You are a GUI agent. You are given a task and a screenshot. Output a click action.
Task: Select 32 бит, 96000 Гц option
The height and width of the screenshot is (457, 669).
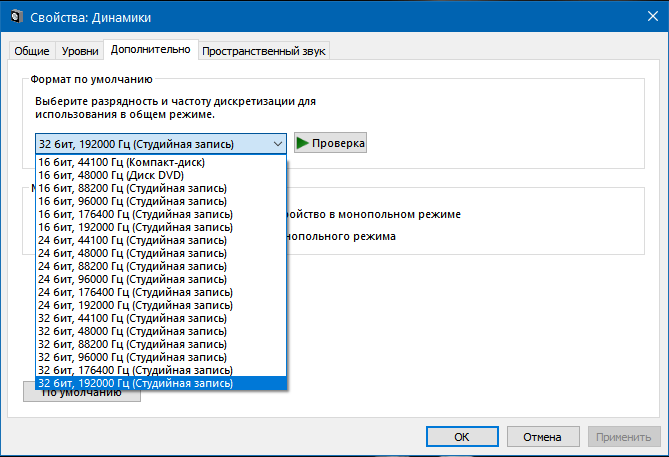click(161, 357)
